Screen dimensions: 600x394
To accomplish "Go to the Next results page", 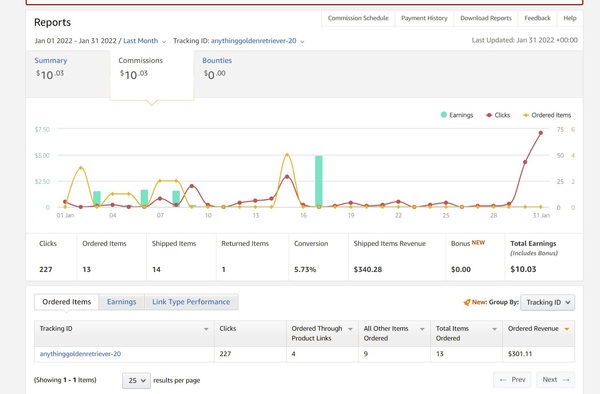I will coord(556,379).
